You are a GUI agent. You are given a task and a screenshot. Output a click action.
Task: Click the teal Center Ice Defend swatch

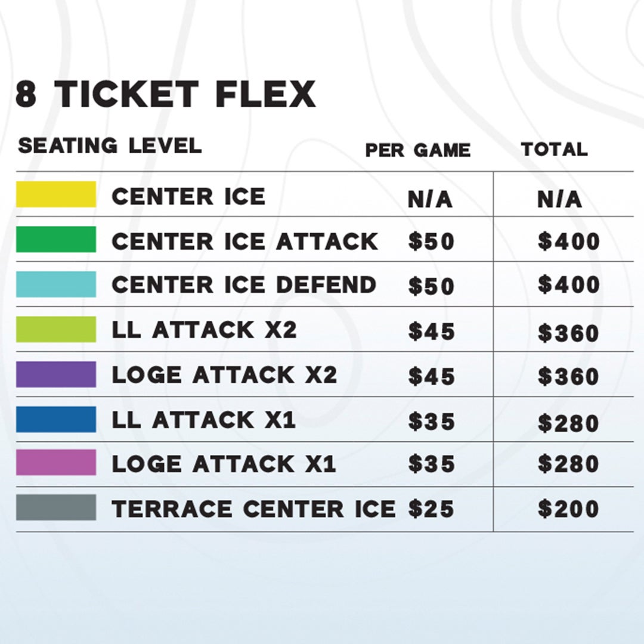pyautogui.click(x=56, y=284)
